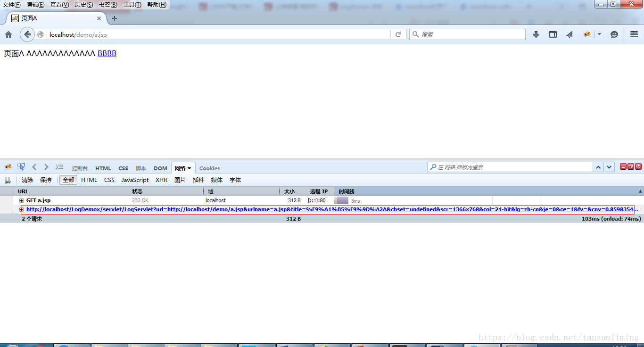Open the 编辑(E) menu
Image resolution: width=644 pixels, height=347 pixels.
pyautogui.click(x=35, y=5)
